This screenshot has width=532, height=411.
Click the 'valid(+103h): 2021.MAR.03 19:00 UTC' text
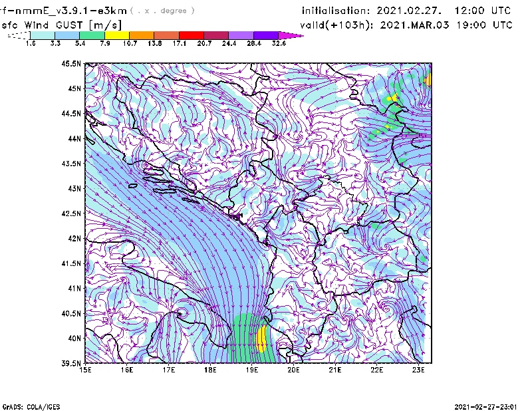tap(406, 25)
